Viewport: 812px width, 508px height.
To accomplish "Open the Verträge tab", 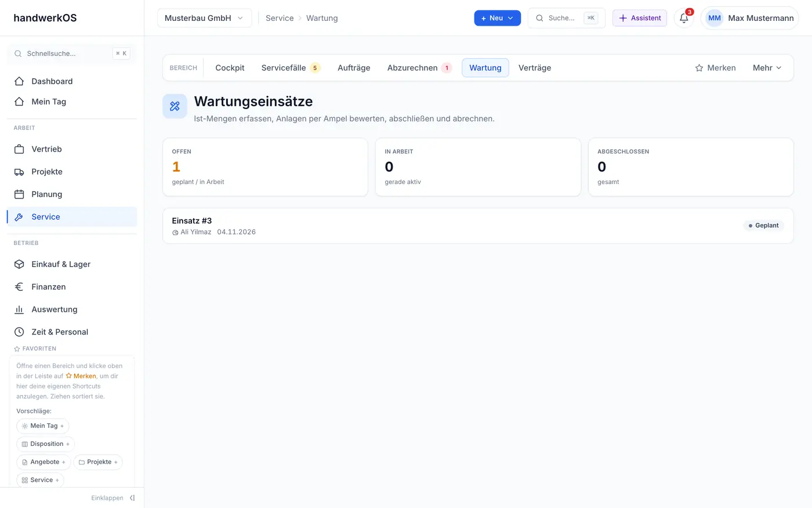I will (x=535, y=68).
